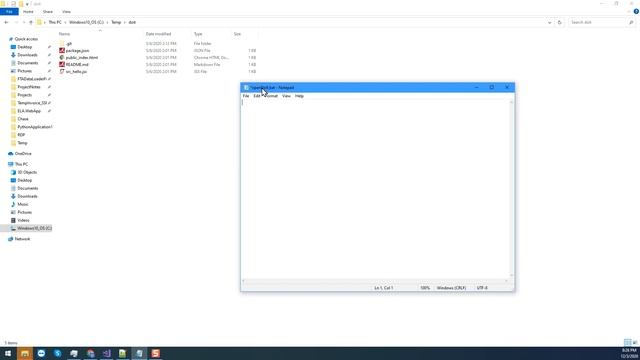Click Temp in the address breadcrumb
The image size is (640, 360).
(x=116, y=22)
